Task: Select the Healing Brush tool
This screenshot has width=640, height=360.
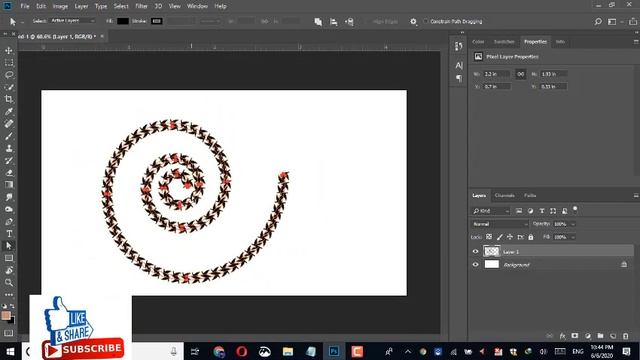Action: (x=9, y=124)
